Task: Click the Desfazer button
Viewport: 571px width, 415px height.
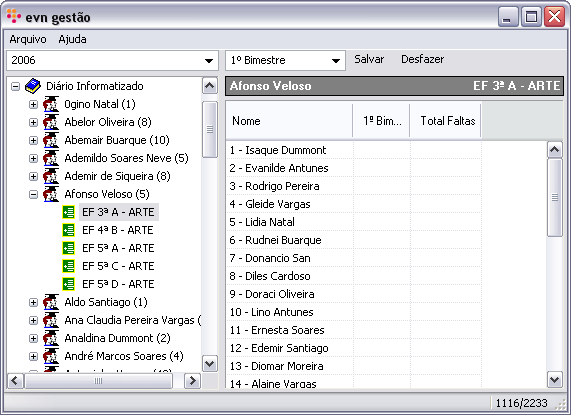Action: [422, 59]
